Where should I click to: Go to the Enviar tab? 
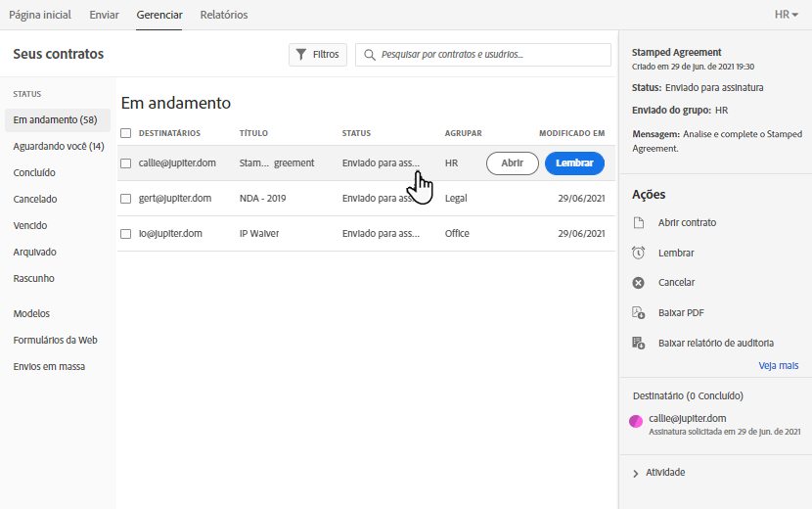pyautogui.click(x=104, y=15)
